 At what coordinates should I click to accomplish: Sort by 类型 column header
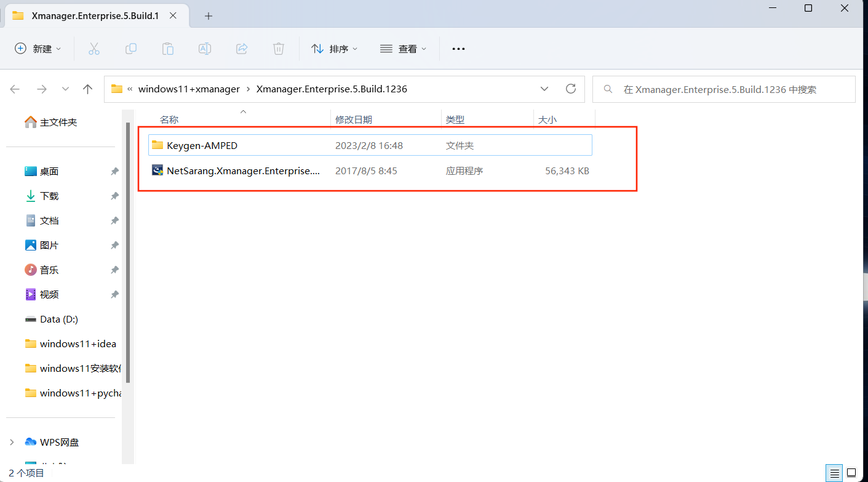click(455, 120)
